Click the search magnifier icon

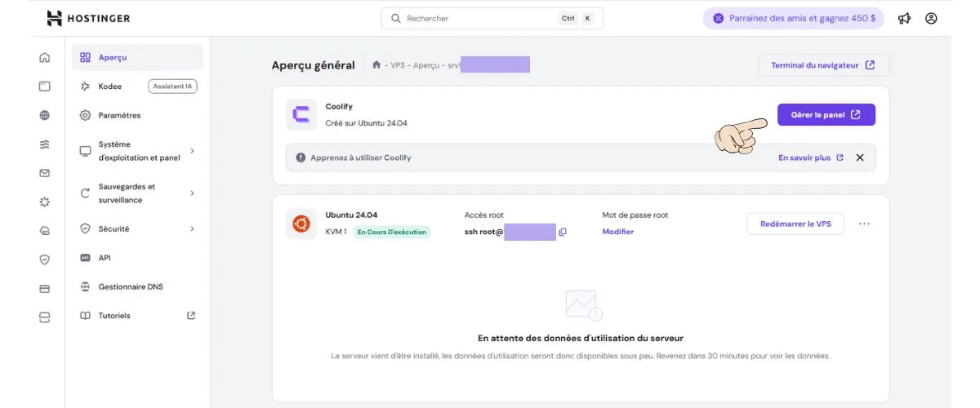click(x=396, y=18)
